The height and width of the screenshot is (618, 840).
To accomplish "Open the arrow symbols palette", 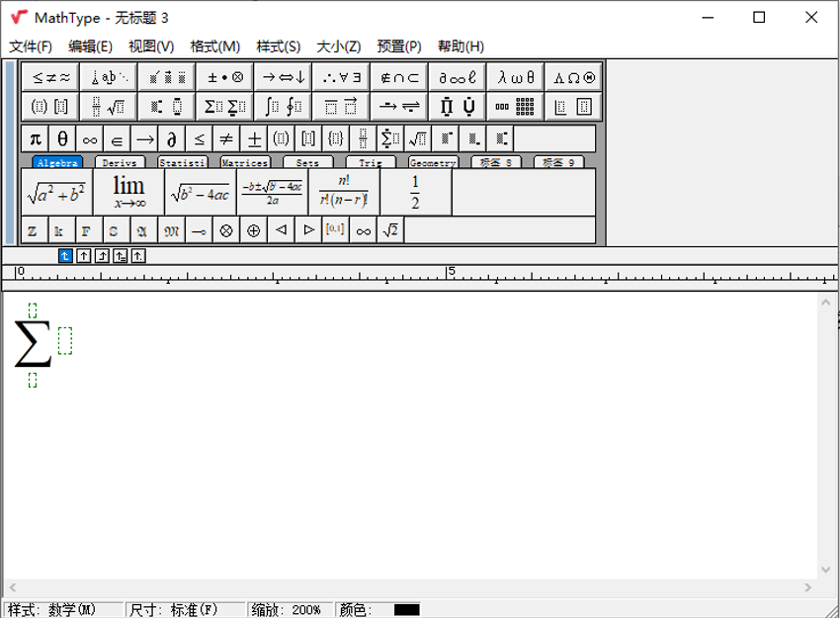I will [x=281, y=76].
